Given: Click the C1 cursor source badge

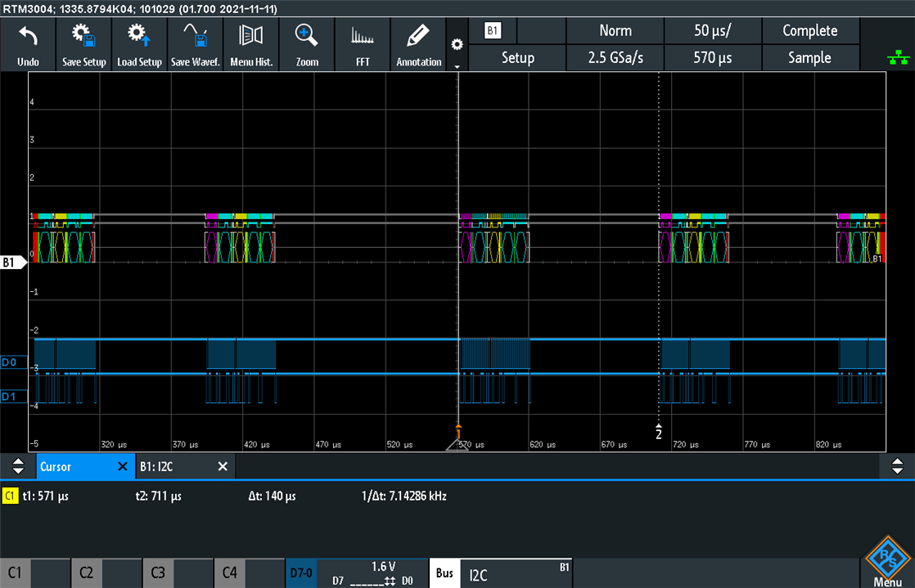Looking at the screenshot, I should coord(10,496).
